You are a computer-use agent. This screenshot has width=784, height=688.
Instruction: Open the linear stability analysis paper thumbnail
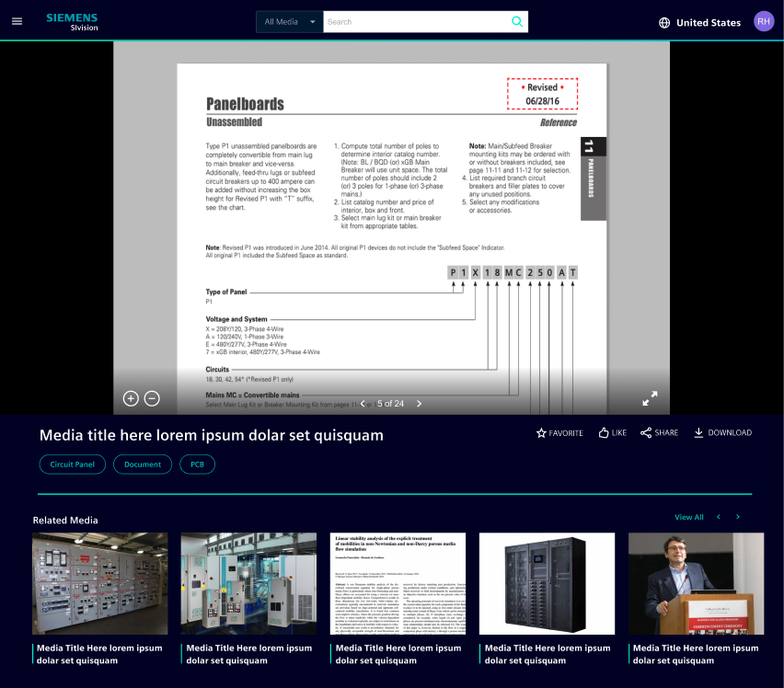[398, 583]
